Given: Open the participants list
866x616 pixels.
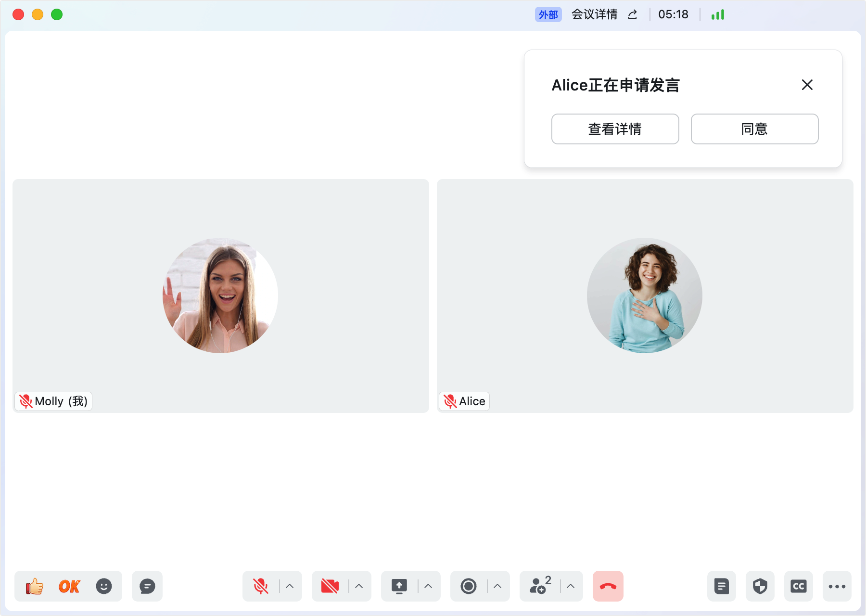Looking at the screenshot, I should click(540, 585).
